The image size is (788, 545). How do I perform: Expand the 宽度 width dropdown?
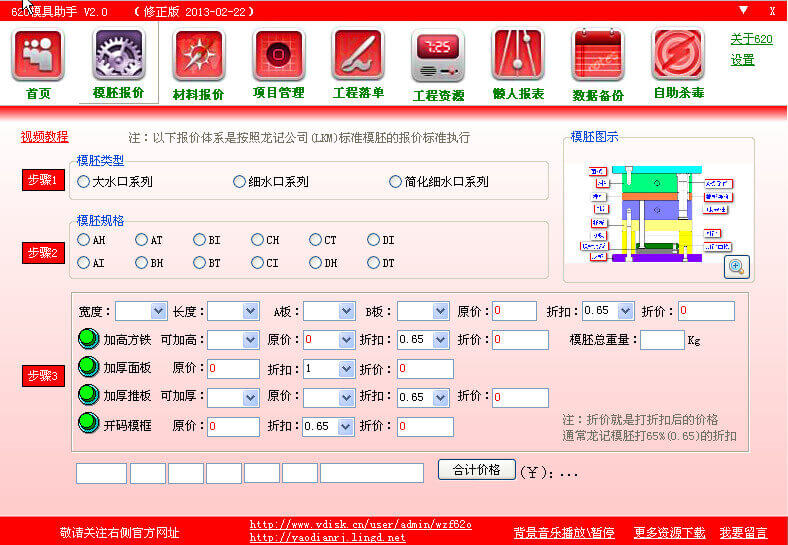(x=157, y=311)
